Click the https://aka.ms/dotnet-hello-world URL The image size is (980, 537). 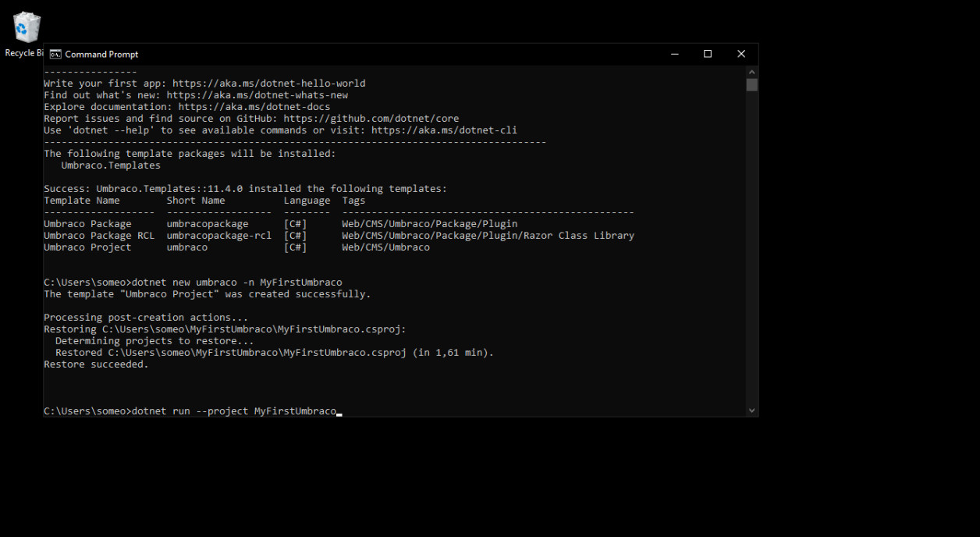pos(268,84)
